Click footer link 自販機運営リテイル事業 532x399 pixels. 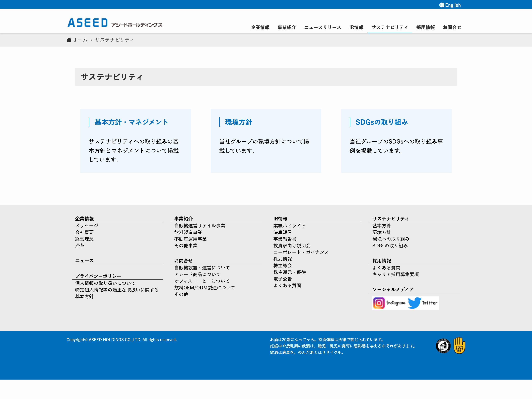[x=200, y=226]
